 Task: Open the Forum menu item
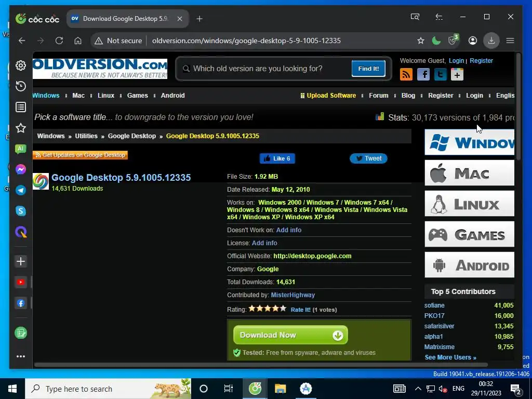click(379, 96)
